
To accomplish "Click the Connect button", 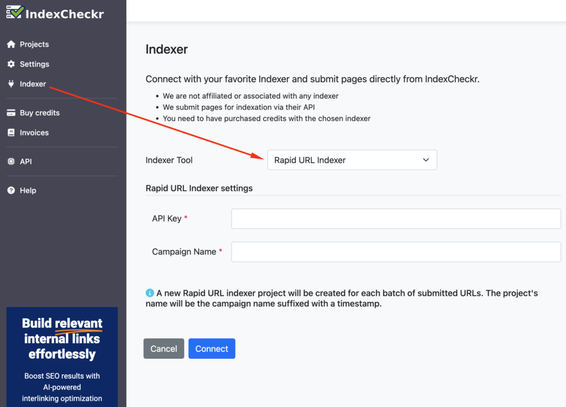I will click(x=212, y=349).
